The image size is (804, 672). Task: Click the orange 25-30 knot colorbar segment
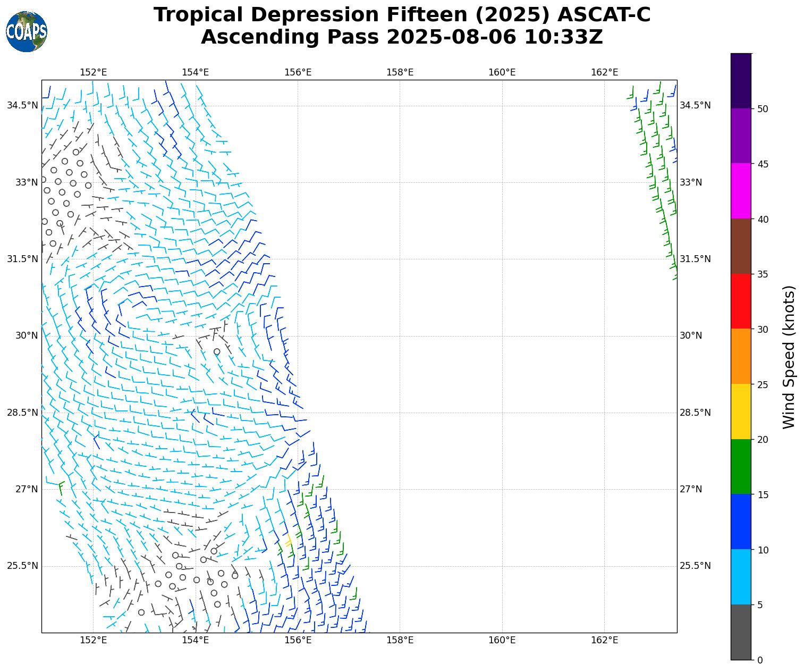pyautogui.click(x=741, y=356)
